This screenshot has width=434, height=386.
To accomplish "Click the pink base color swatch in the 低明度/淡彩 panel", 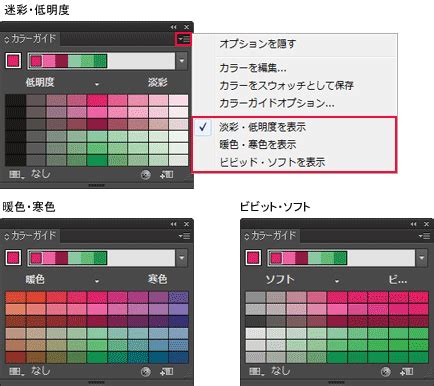I will tap(13, 61).
